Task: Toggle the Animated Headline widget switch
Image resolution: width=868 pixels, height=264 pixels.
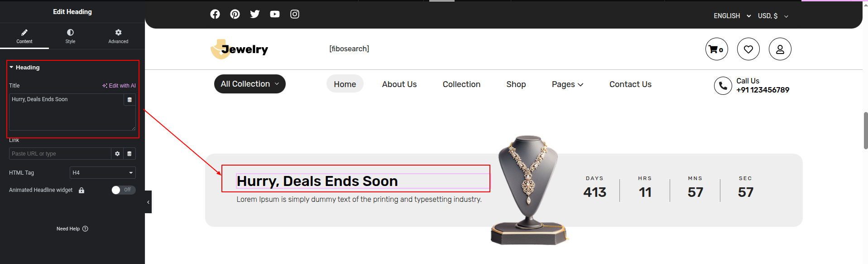Action: click(x=124, y=190)
